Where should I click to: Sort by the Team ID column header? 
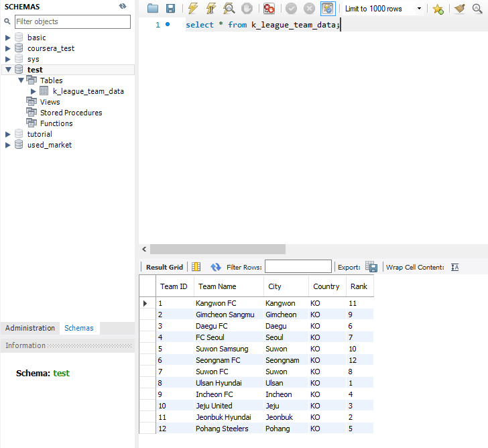pyautogui.click(x=174, y=286)
